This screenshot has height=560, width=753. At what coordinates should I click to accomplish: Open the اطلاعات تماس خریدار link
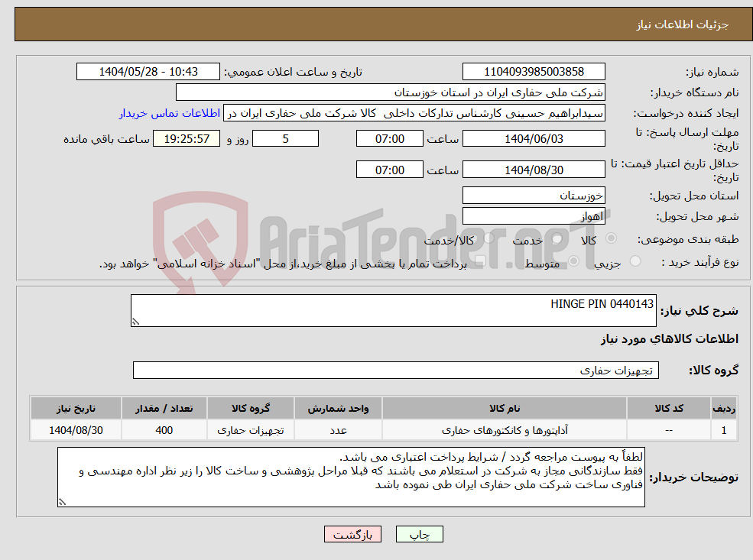pyautogui.click(x=170, y=113)
